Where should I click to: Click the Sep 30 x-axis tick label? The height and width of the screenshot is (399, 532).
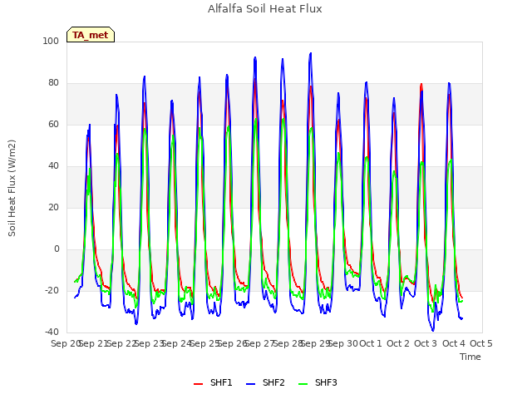point(342,343)
